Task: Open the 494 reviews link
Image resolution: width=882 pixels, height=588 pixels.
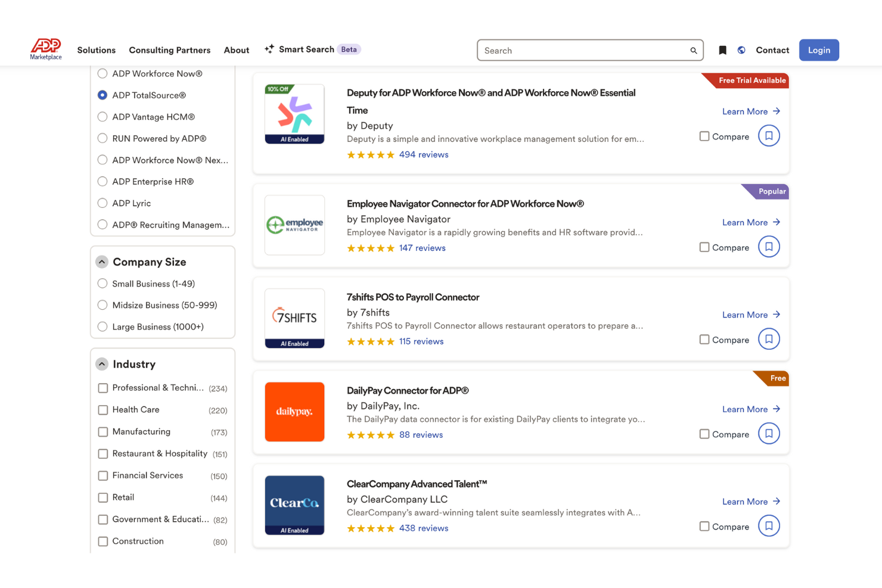Action: tap(424, 155)
